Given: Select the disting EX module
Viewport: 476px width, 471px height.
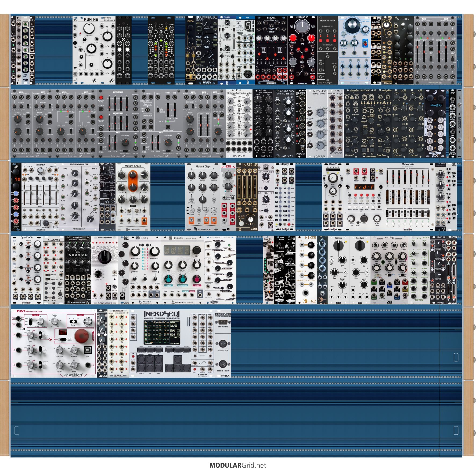Looking at the screenshot, I should pos(435,124).
